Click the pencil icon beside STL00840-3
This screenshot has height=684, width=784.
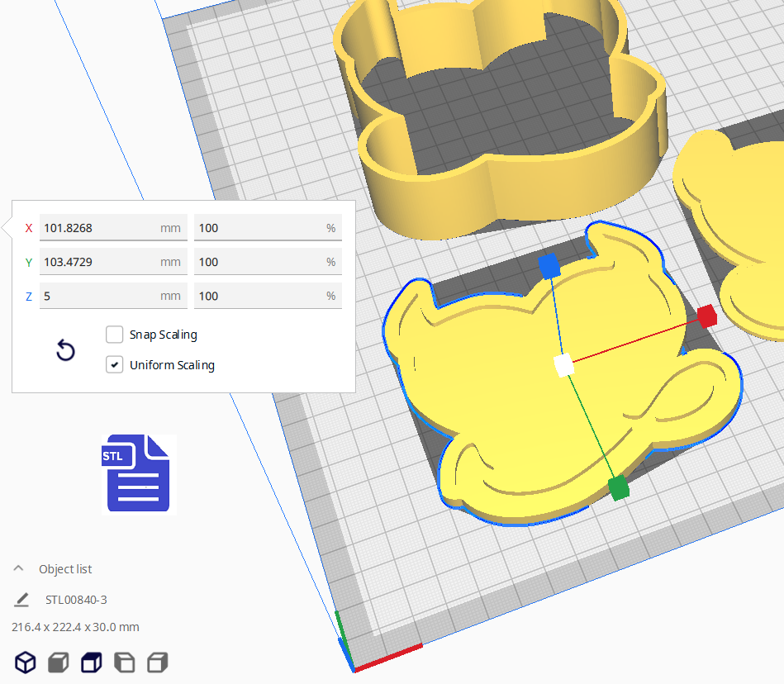pyautogui.click(x=21, y=600)
